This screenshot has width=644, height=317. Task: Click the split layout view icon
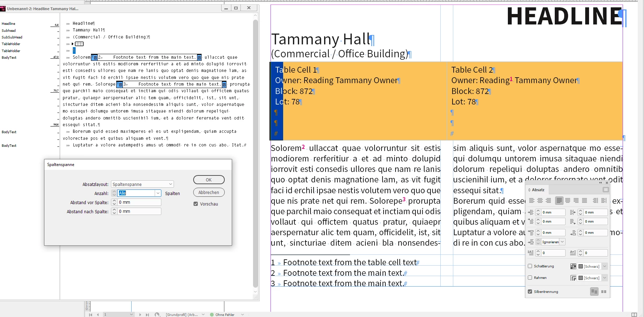(x=634, y=315)
